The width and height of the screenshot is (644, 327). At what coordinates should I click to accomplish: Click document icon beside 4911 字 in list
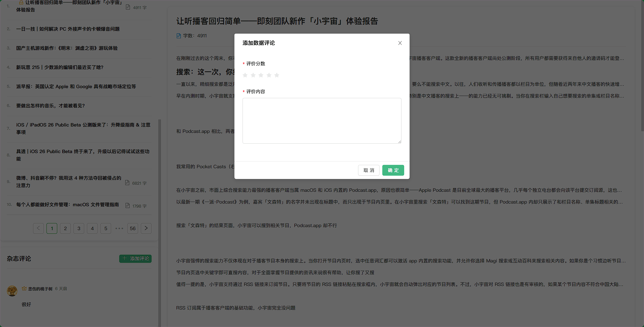[x=128, y=7]
